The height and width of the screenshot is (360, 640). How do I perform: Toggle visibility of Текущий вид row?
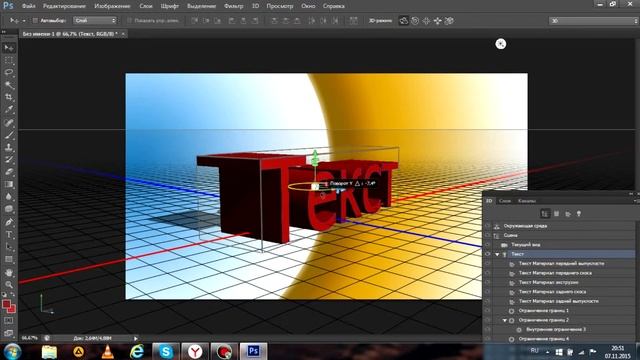pyautogui.click(x=488, y=244)
